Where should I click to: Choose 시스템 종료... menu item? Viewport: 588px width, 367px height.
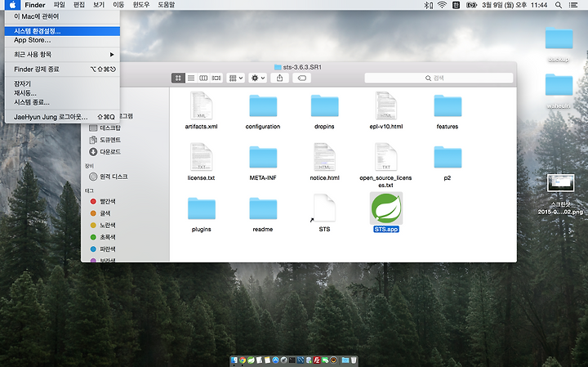pos(62,102)
